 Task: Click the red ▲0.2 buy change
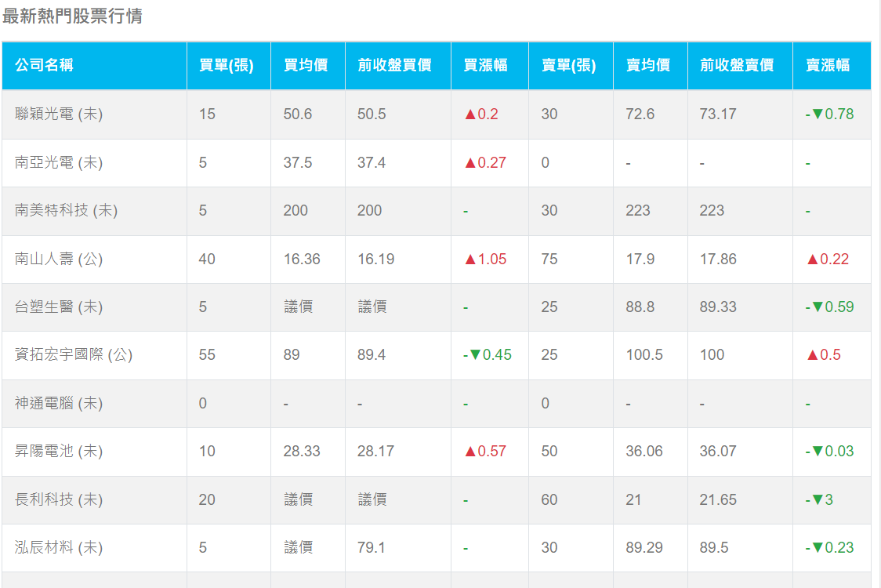tap(482, 114)
